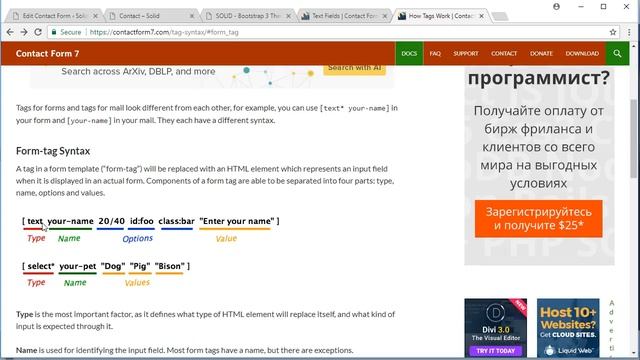Screen dimensions: 640x360
Task: Open the DONATE menu item
Action: [x=541, y=53]
